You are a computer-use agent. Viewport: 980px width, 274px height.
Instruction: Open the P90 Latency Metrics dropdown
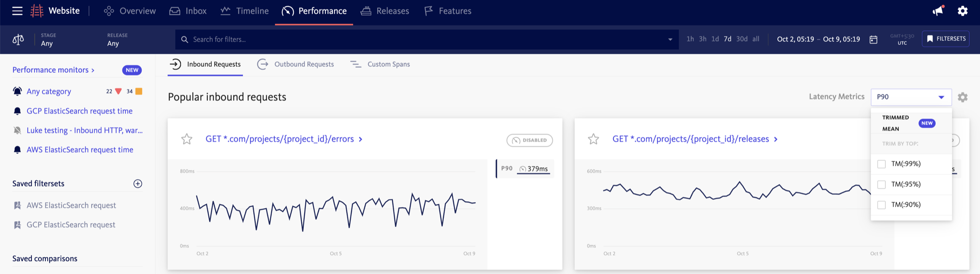[x=911, y=97]
